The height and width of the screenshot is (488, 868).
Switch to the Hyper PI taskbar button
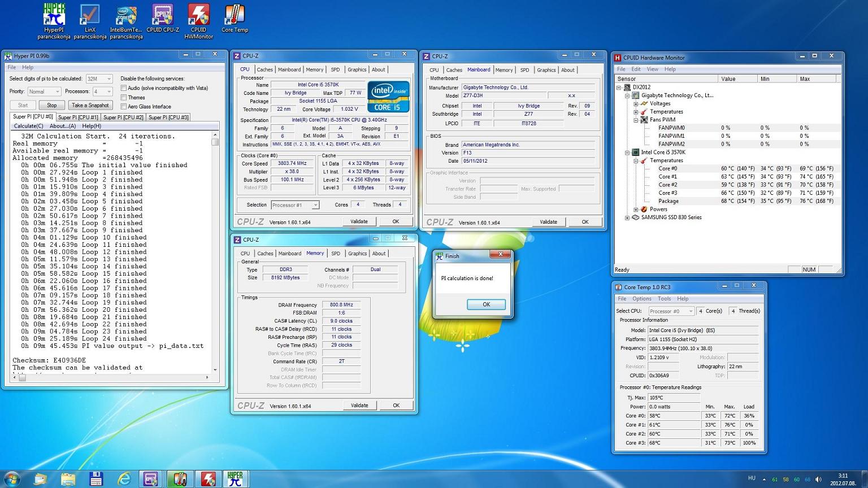tap(235, 479)
